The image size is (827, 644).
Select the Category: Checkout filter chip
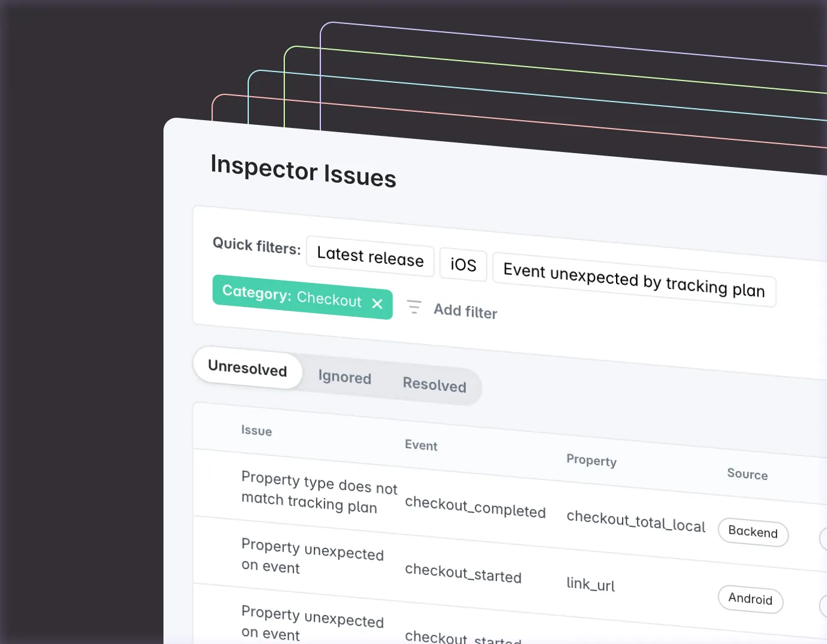point(302,297)
